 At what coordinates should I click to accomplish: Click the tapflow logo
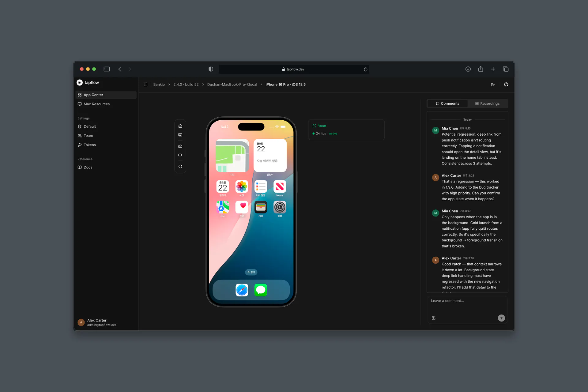(88, 83)
